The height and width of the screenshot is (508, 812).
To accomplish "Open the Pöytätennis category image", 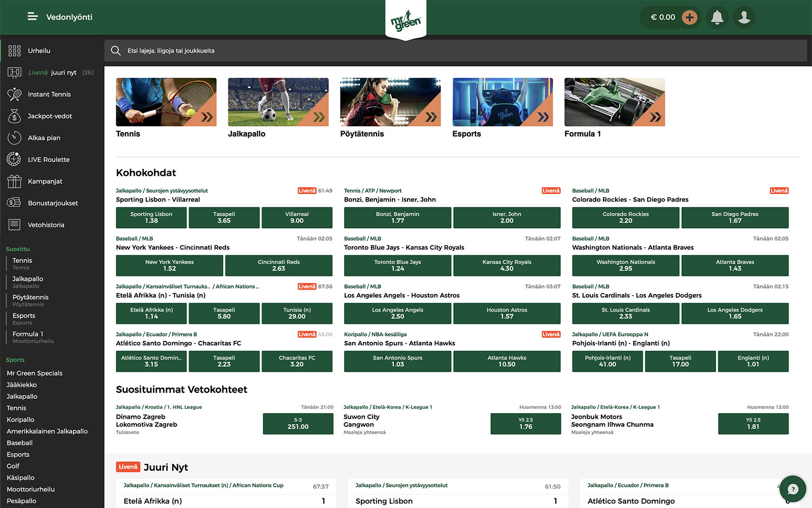I will coord(390,102).
